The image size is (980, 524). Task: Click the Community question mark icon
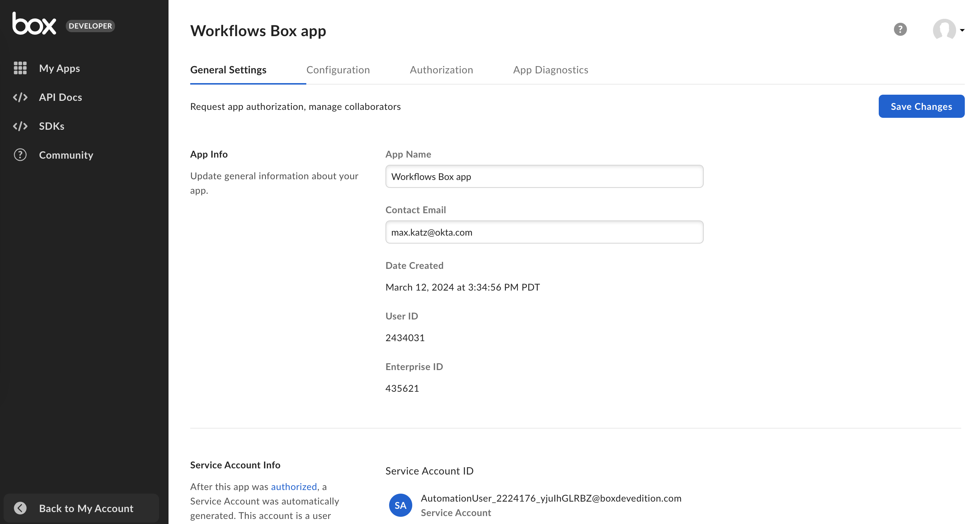(x=20, y=155)
